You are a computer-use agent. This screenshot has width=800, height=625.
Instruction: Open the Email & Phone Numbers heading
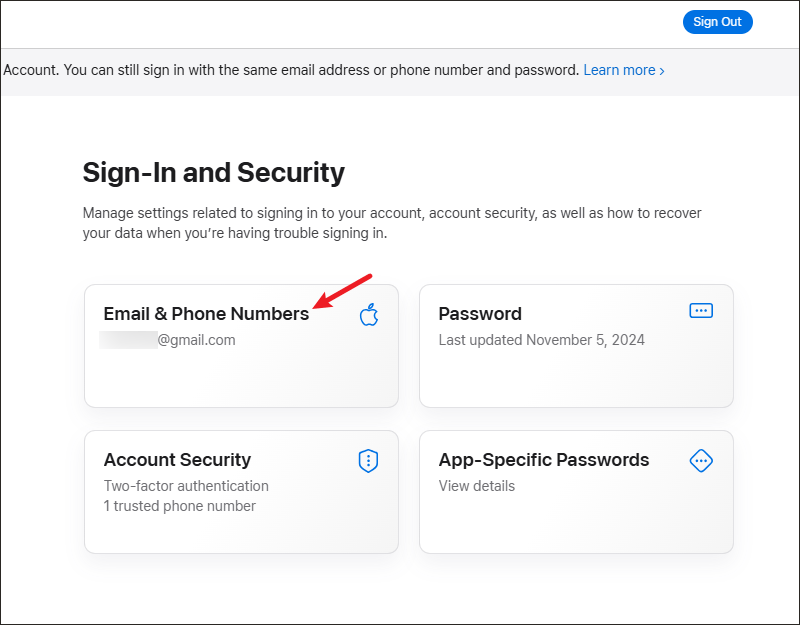pos(206,314)
